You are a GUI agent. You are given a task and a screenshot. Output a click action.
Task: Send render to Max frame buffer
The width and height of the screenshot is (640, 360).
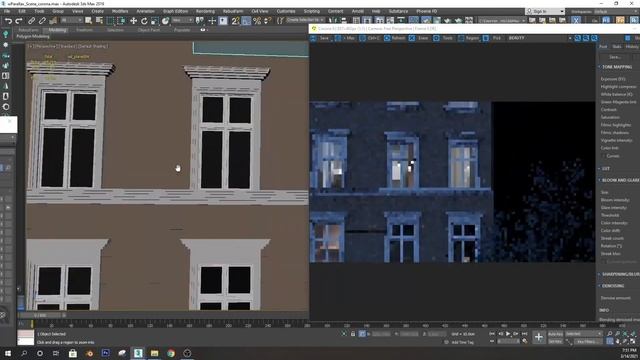tap(345, 38)
